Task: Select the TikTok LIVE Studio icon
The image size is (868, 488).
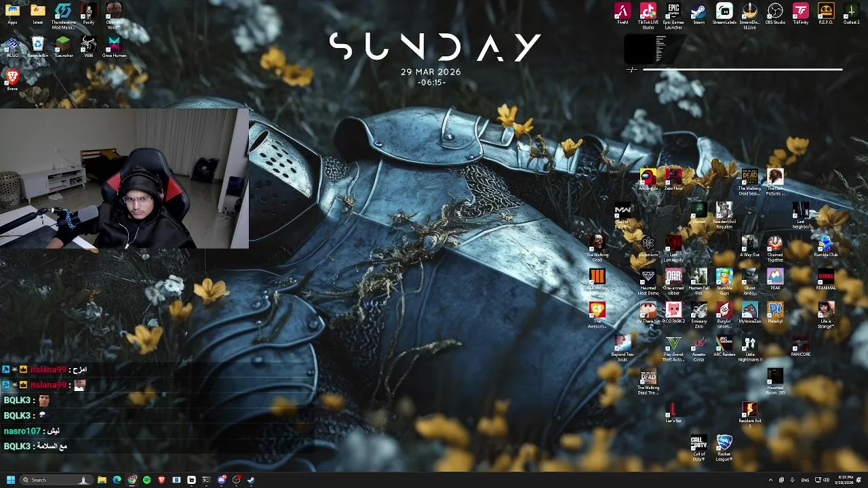Action: (x=648, y=16)
